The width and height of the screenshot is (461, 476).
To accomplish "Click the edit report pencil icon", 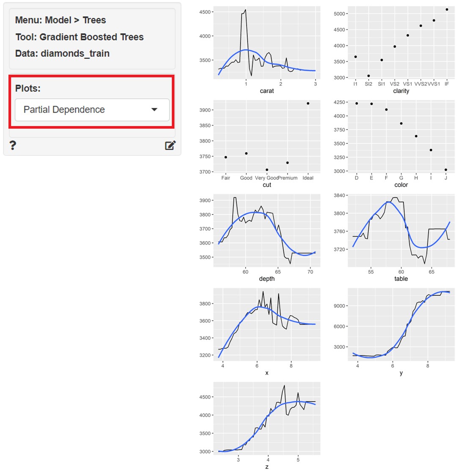I will 170,146.
